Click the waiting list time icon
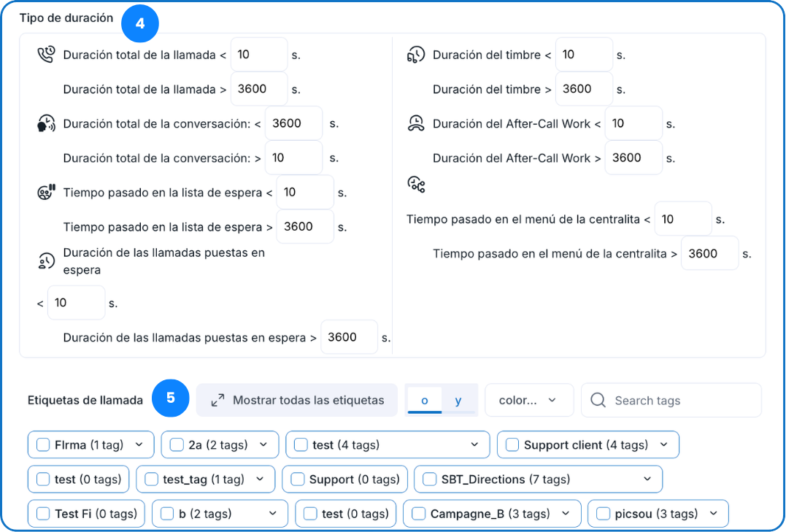This screenshot has height=532, width=786. coord(46,193)
